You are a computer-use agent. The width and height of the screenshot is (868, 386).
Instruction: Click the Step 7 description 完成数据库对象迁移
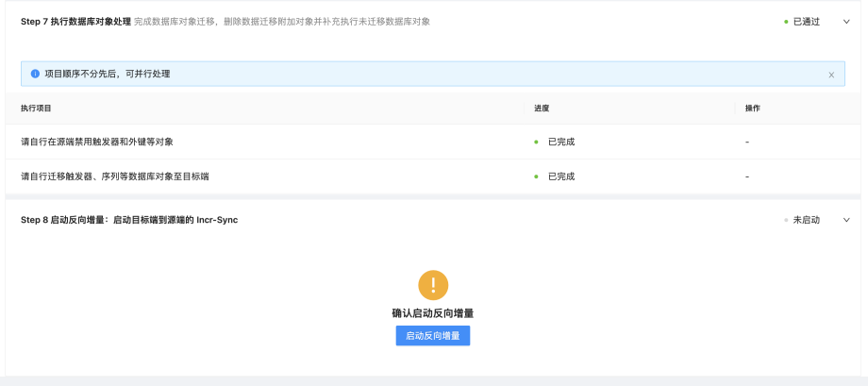point(282,22)
